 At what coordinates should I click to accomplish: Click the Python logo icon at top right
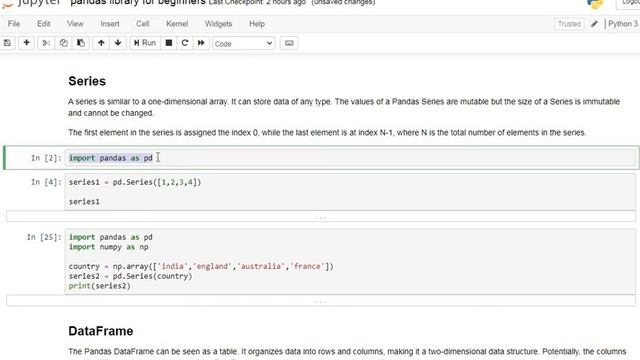pos(595,4)
